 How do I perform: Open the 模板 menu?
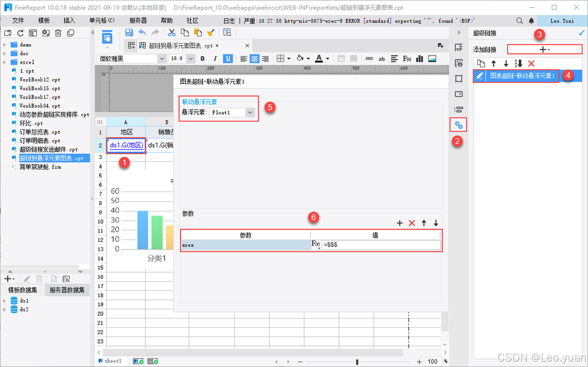pos(44,21)
